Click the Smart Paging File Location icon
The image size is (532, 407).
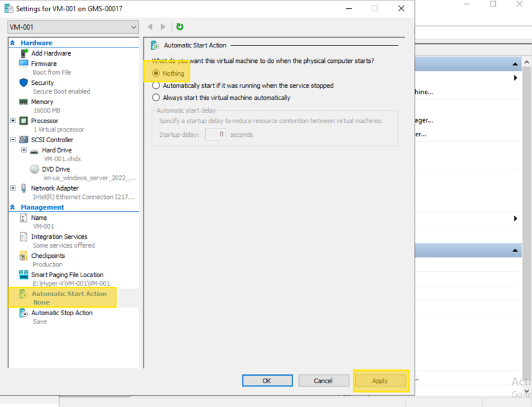click(x=24, y=275)
